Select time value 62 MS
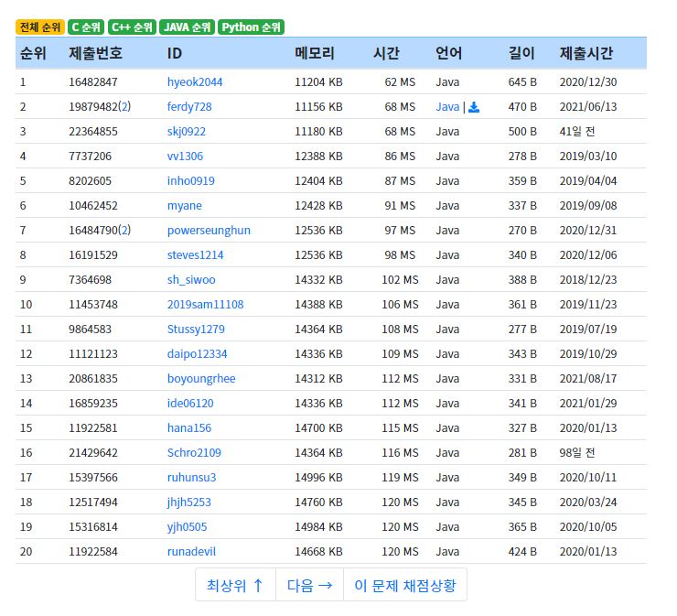The height and width of the screenshot is (616, 677). pos(400,82)
